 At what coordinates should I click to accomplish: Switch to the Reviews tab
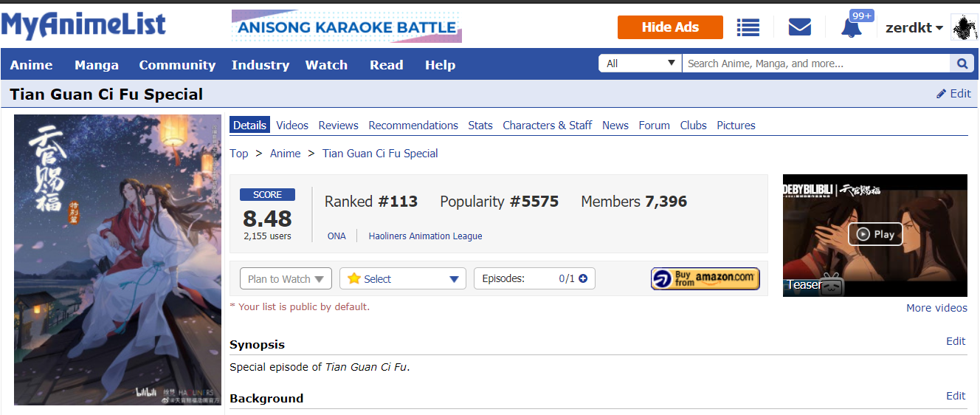tap(338, 126)
